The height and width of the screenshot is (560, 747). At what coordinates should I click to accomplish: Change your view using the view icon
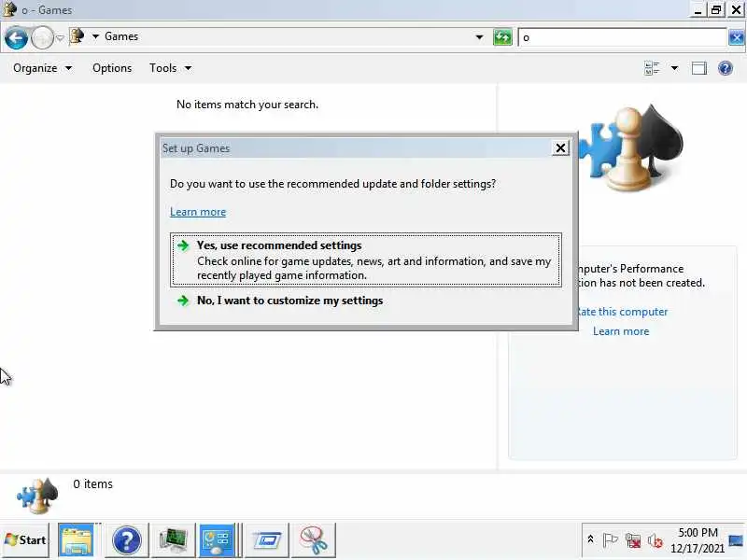[x=652, y=68]
